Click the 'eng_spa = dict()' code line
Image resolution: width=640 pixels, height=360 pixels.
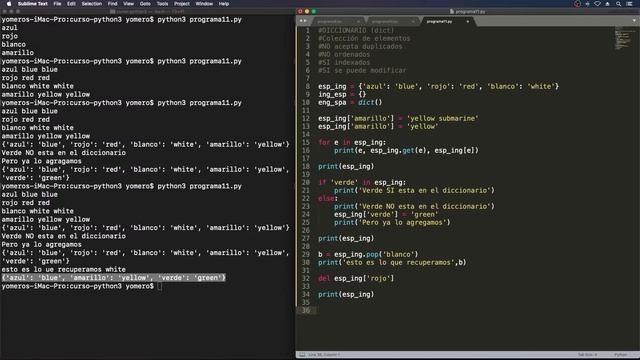[x=350, y=102]
